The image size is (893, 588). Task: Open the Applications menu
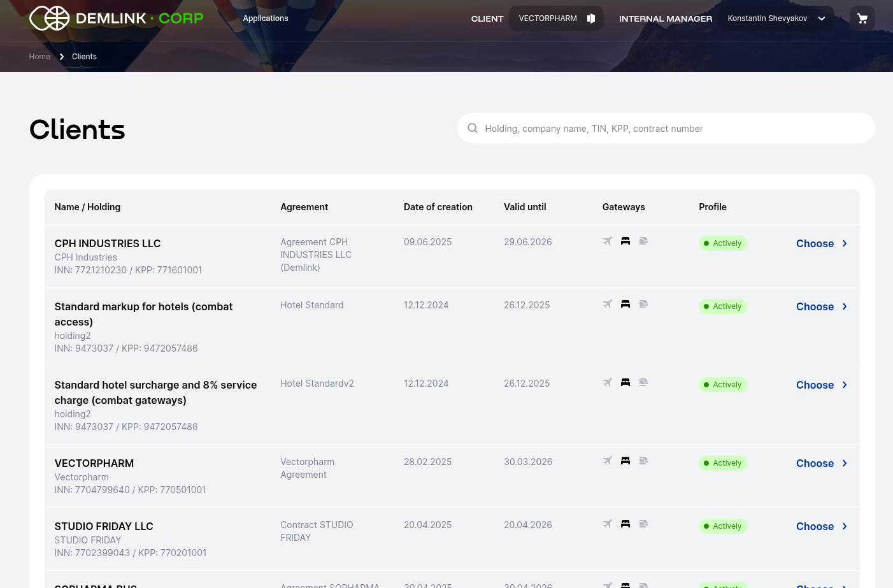tap(266, 18)
